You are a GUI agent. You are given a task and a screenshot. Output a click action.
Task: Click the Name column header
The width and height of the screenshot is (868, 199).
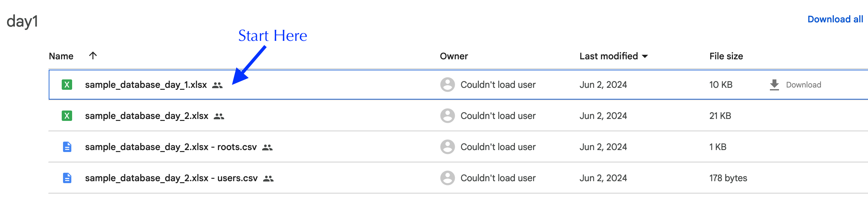click(x=61, y=56)
